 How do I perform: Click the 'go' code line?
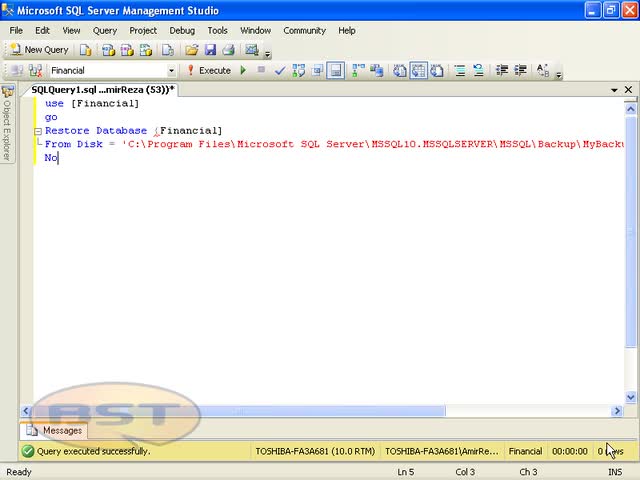pos(51,118)
